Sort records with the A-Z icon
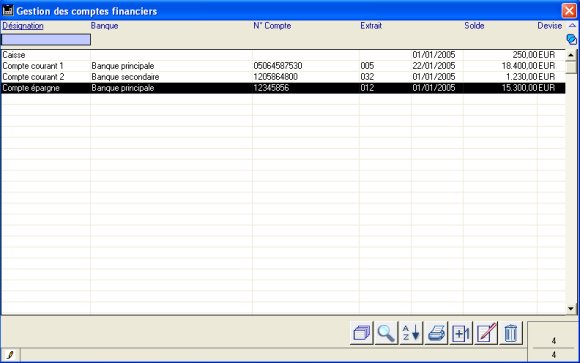 [411, 333]
